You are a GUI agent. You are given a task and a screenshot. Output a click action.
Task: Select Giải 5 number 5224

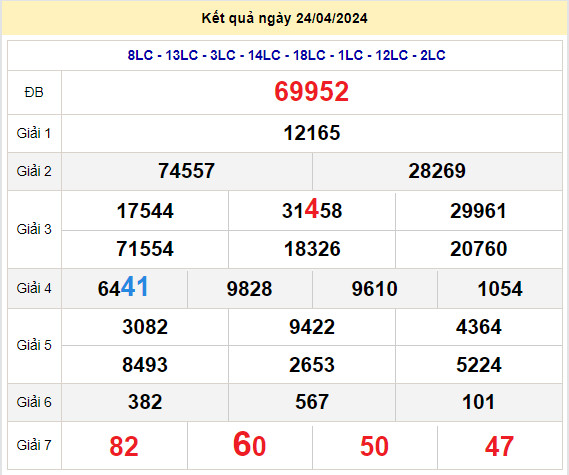tap(479, 365)
